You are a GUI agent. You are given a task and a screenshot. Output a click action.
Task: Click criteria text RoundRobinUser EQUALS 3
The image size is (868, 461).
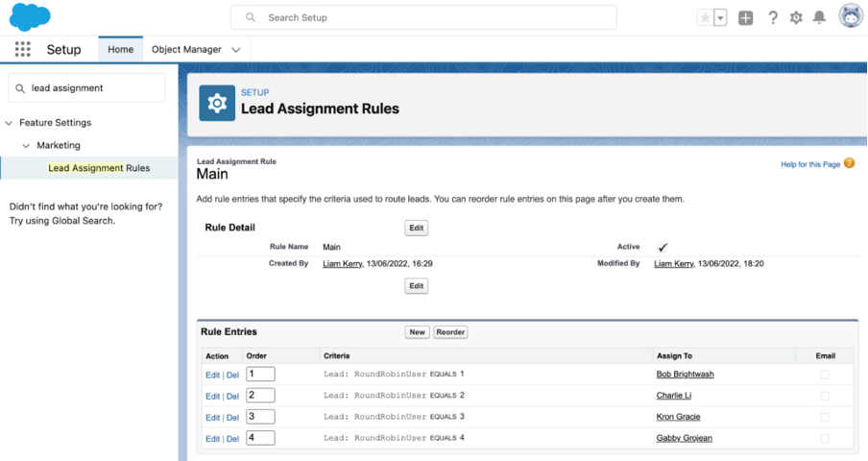409,417
